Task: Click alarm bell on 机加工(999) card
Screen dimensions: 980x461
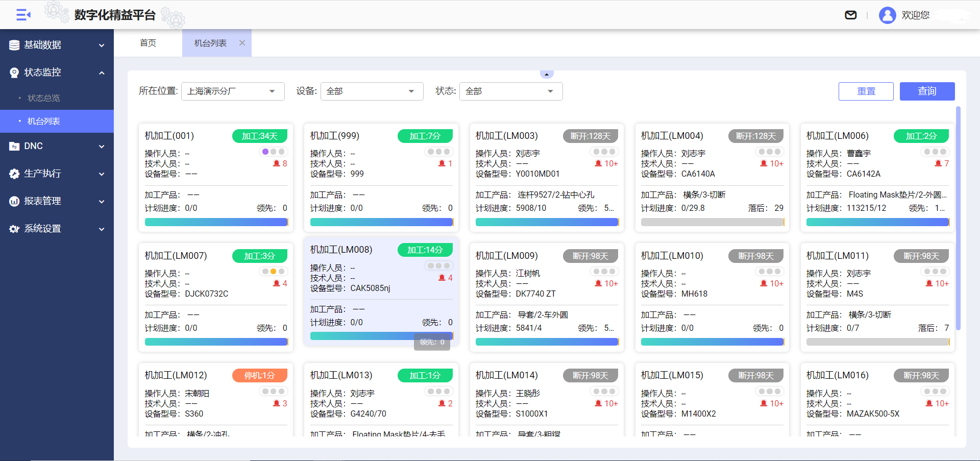Action: coord(442,163)
